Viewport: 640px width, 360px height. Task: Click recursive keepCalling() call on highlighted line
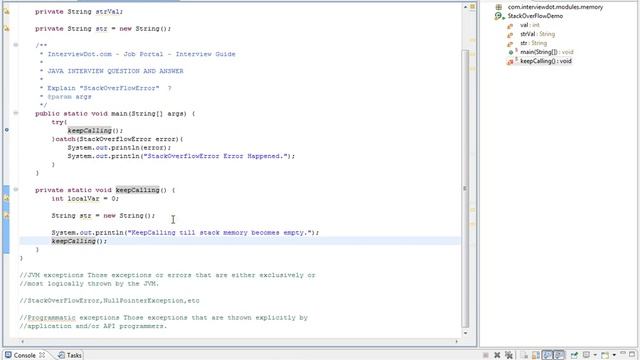pos(79,241)
